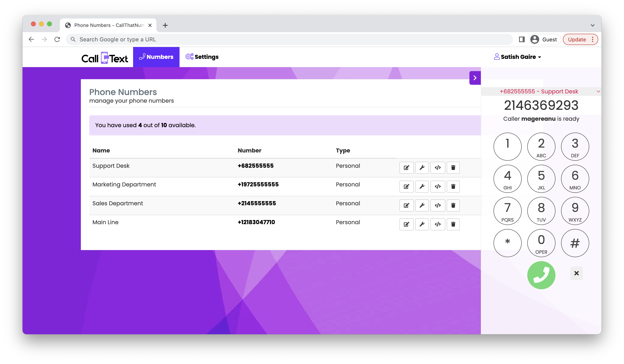Go to CallText logo home

tap(105, 58)
